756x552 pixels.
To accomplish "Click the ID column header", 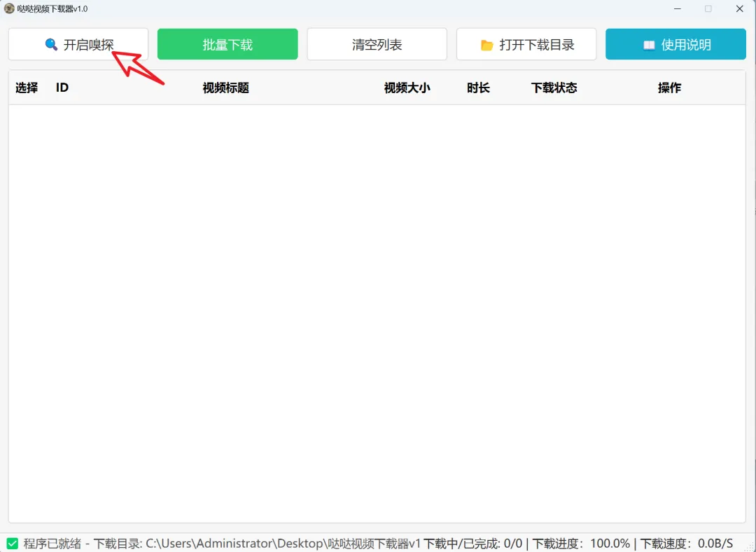I will point(62,88).
